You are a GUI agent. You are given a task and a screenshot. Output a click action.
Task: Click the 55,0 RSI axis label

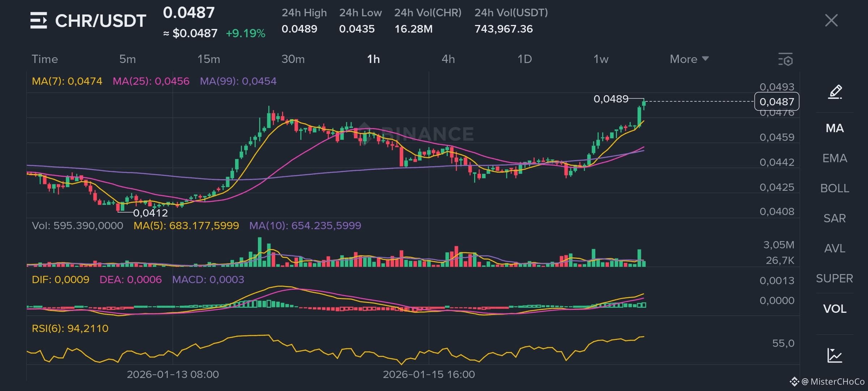pos(783,343)
